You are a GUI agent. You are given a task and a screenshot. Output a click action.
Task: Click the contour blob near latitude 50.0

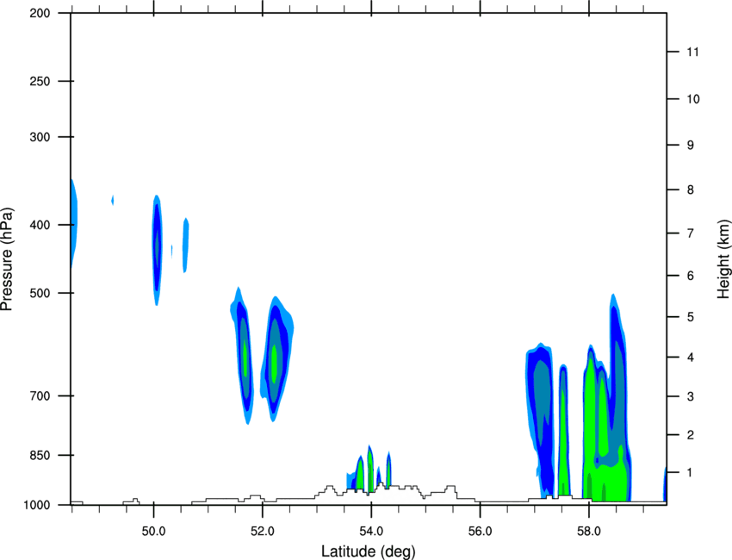click(x=158, y=250)
